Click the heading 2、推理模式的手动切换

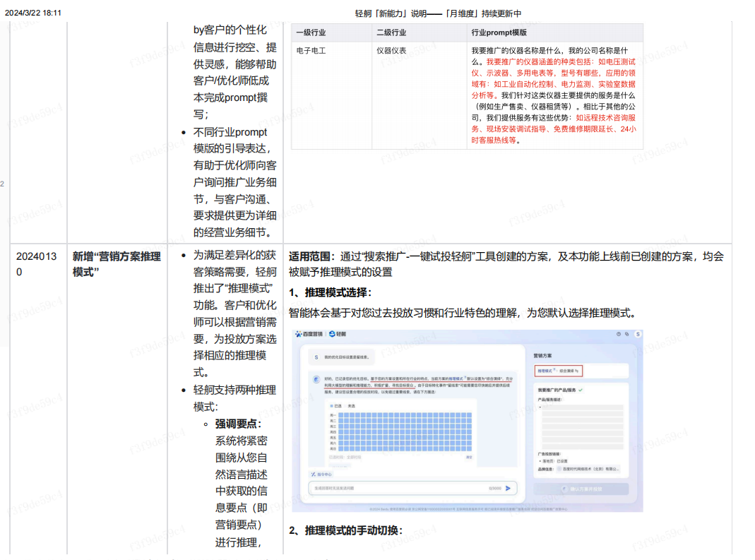[346, 530]
